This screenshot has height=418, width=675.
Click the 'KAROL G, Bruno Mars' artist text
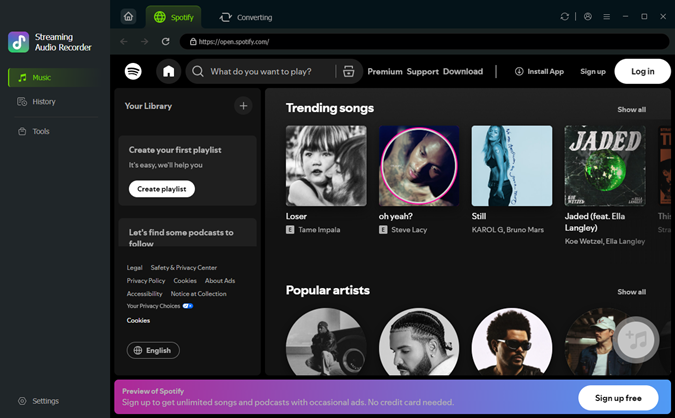[x=508, y=230]
